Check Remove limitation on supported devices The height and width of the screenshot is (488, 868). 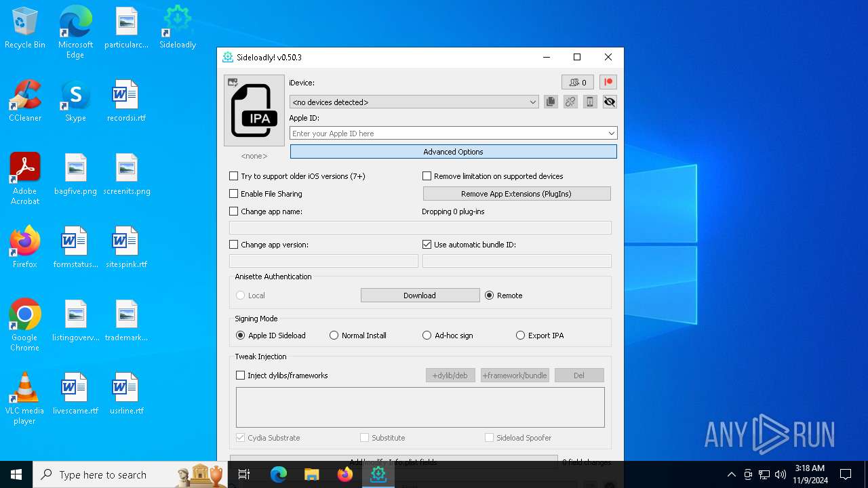[427, 176]
